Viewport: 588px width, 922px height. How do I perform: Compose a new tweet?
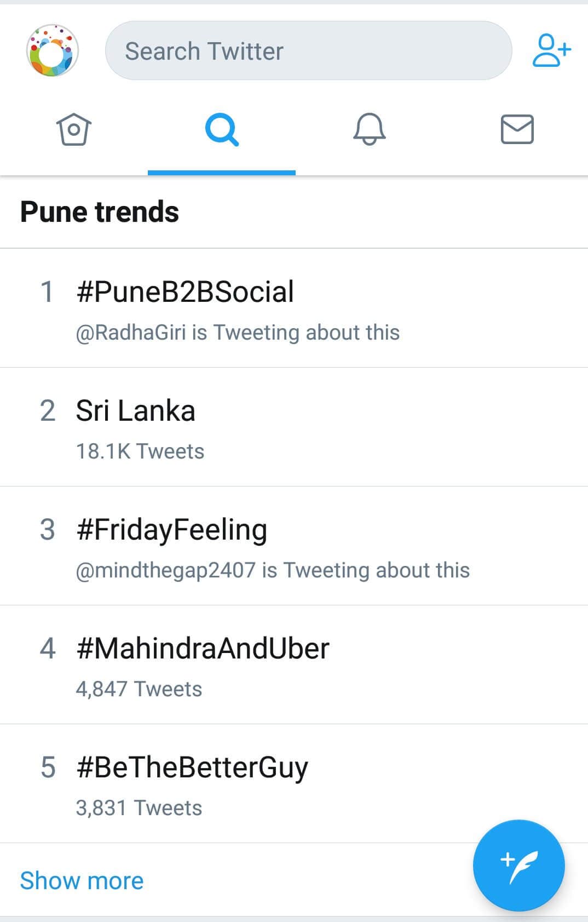[x=518, y=866]
